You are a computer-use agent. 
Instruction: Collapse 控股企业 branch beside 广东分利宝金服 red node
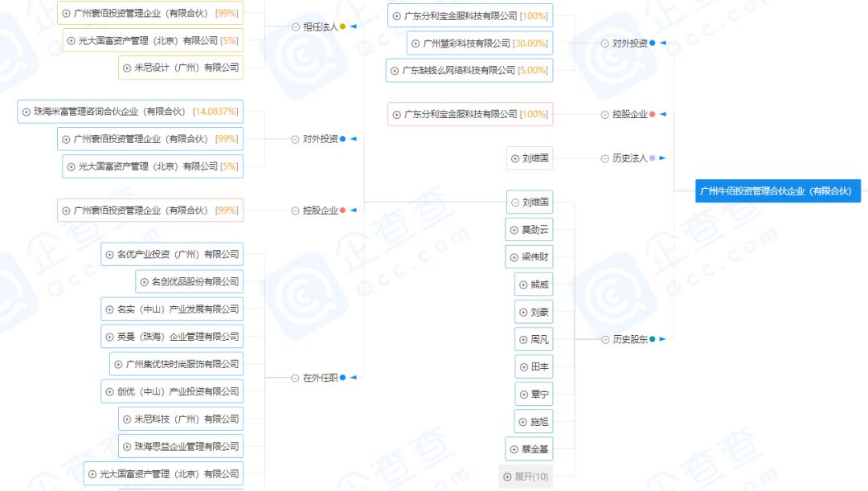(604, 115)
